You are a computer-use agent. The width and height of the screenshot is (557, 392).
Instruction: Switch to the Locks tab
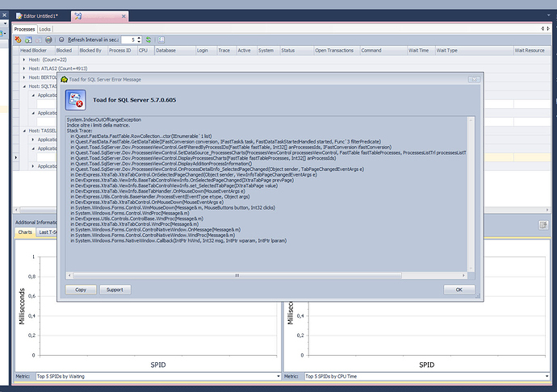tap(44, 29)
